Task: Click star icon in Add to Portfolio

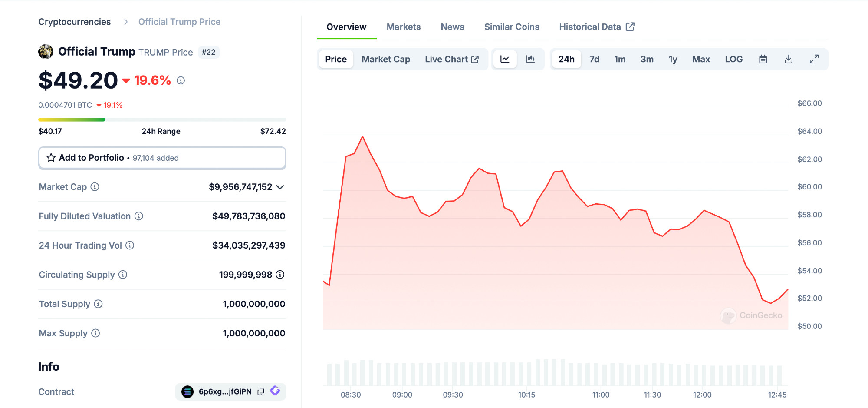Action: [x=51, y=158]
